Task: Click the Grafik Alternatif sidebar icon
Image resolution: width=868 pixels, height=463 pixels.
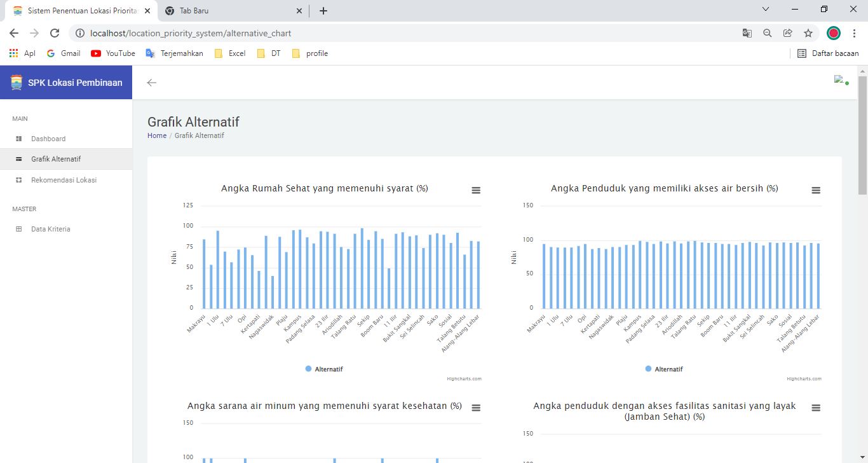Action: [18, 159]
